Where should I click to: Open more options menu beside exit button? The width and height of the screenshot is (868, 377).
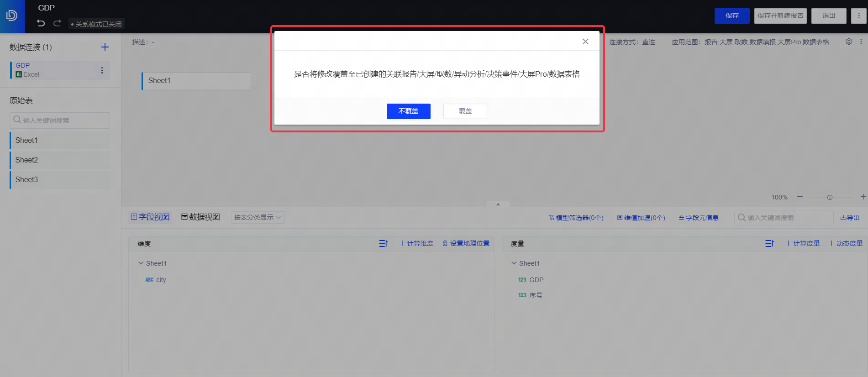click(858, 16)
